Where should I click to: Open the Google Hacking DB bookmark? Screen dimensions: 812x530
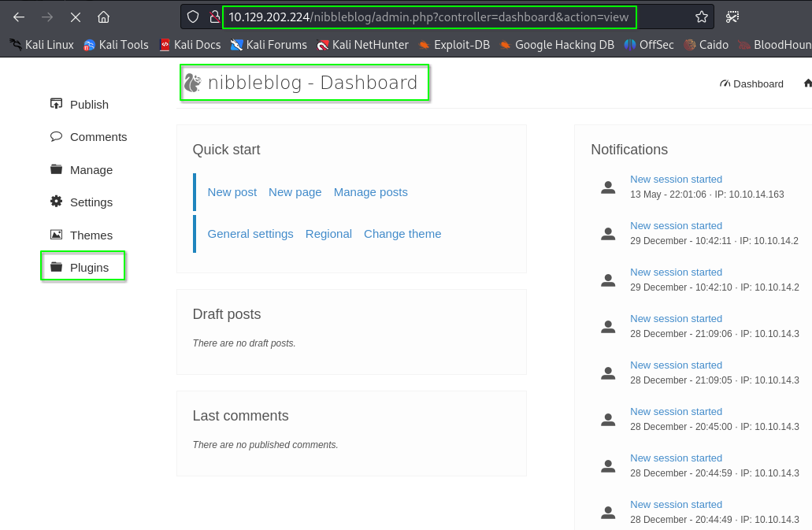pyautogui.click(x=557, y=45)
